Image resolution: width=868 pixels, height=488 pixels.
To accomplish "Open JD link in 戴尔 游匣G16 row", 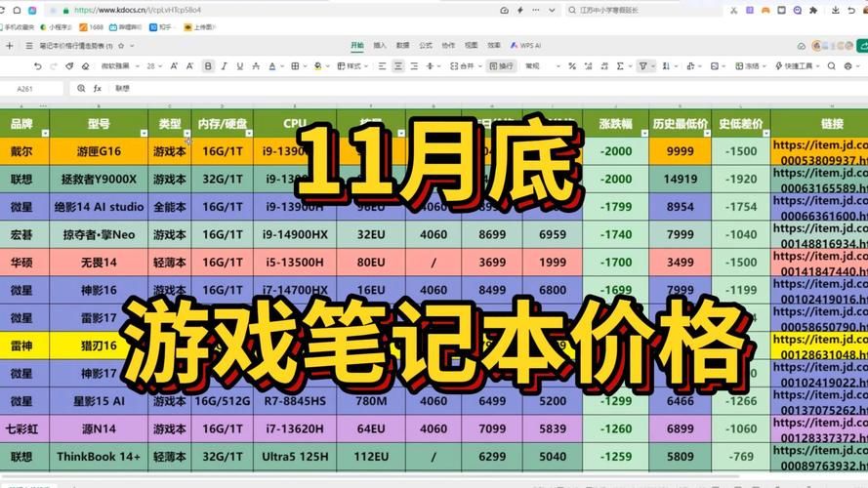I will [x=820, y=151].
